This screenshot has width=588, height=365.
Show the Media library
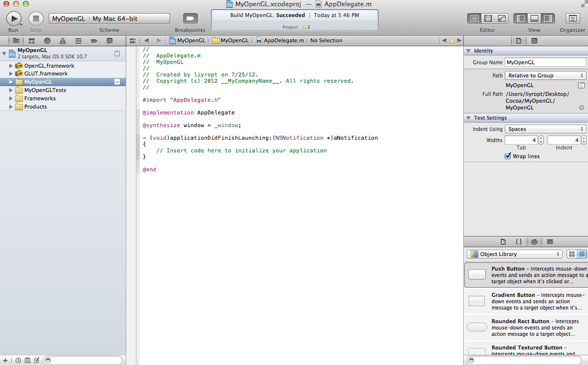click(550, 242)
